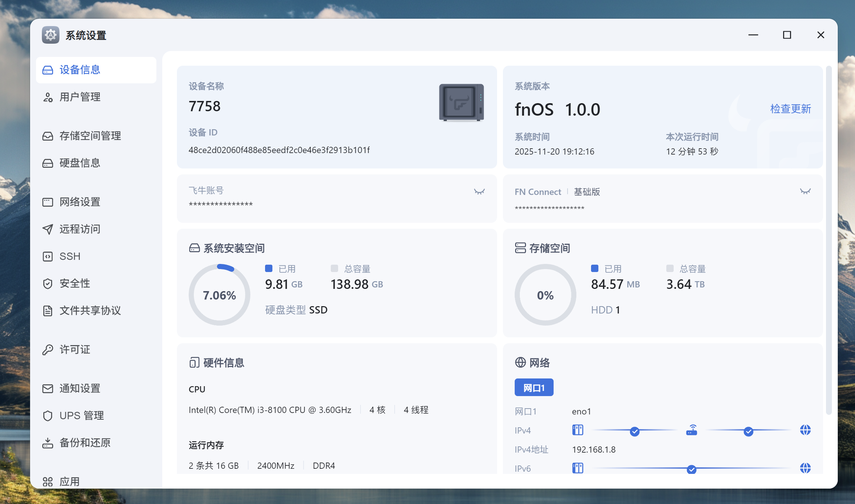Click the paper-plane remote access icon
Viewport: 855px width, 504px height.
(x=48, y=229)
